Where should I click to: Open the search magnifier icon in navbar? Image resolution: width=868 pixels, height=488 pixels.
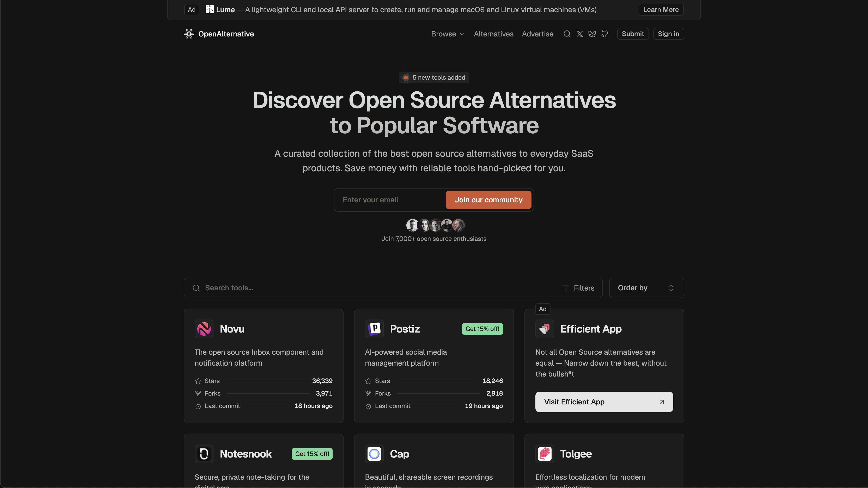[x=567, y=34]
